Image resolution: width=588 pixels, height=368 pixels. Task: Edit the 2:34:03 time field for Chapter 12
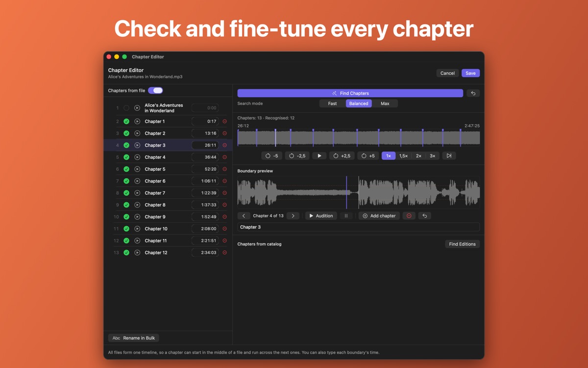pos(205,253)
